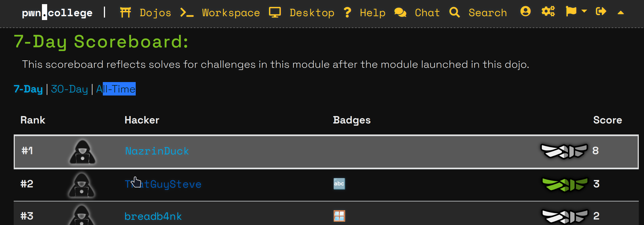This screenshot has height=225, width=644.
Task: Click the pwn.college home logo
Action: pyautogui.click(x=57, y=13)
